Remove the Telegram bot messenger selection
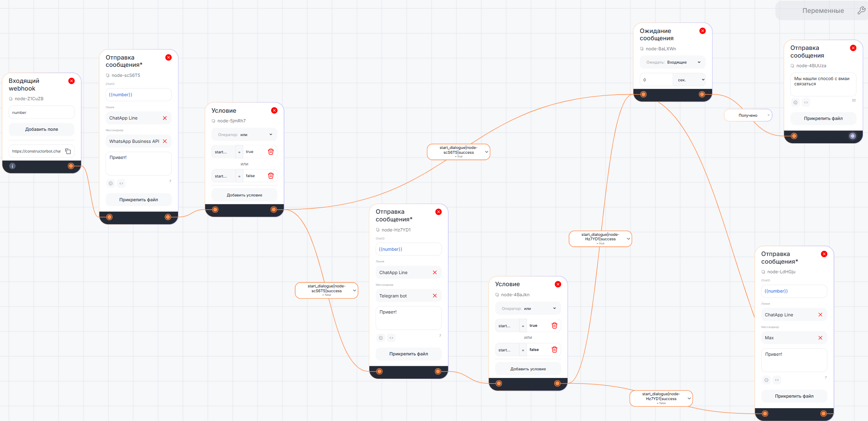This screenshot has width=868, height=421. point(435,296)
